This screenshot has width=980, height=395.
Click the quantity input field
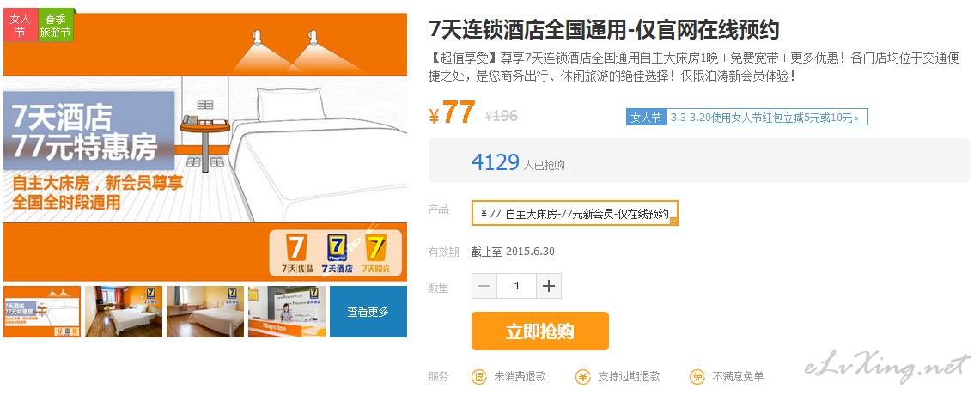click(516, 286)
